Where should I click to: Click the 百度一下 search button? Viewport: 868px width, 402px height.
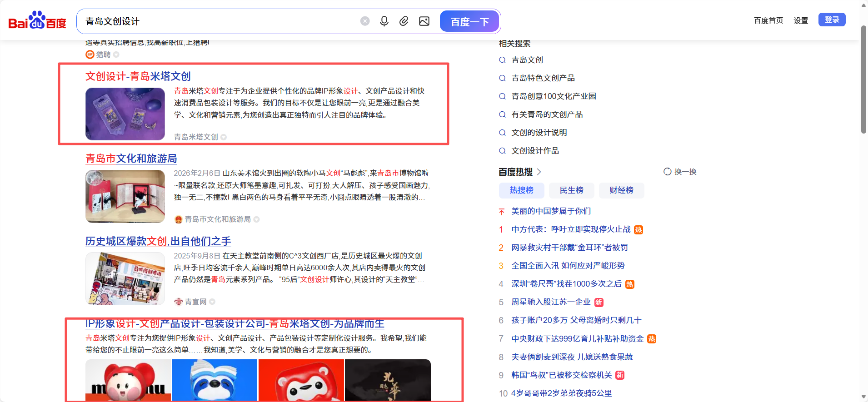point(469,21)
